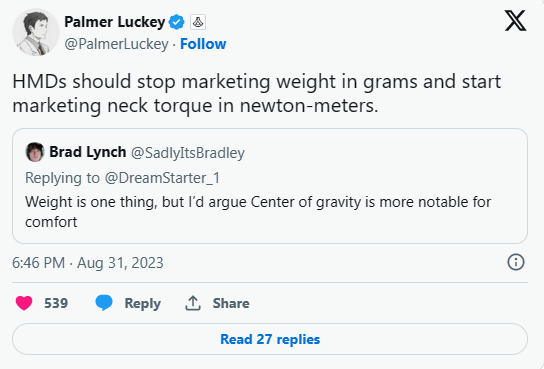The height and width of the screenshot is (369, 544).
Task: Click the share upload arrow icon
Action: click(x=193, y=303)
